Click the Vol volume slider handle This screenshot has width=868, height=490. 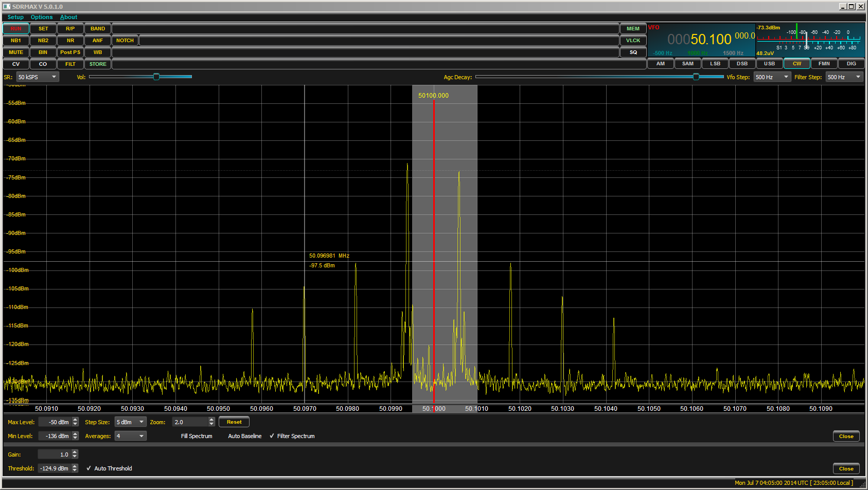tap(156, 77)
